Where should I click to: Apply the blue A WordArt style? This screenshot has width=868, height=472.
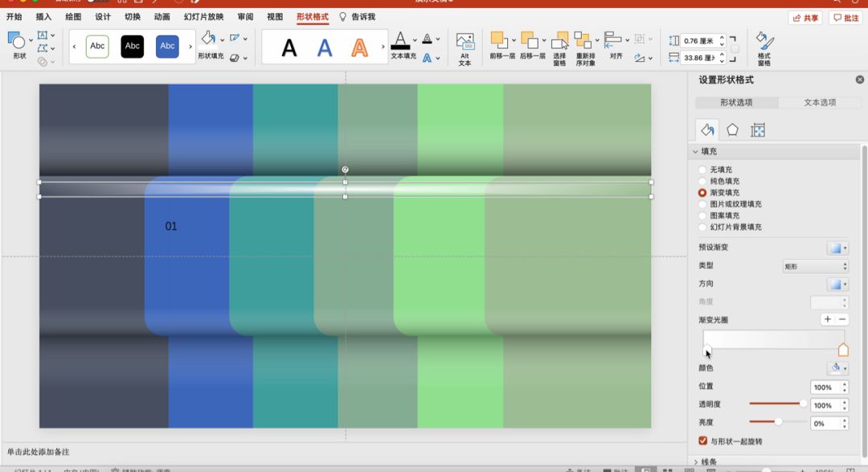click(x=325, y=48)
